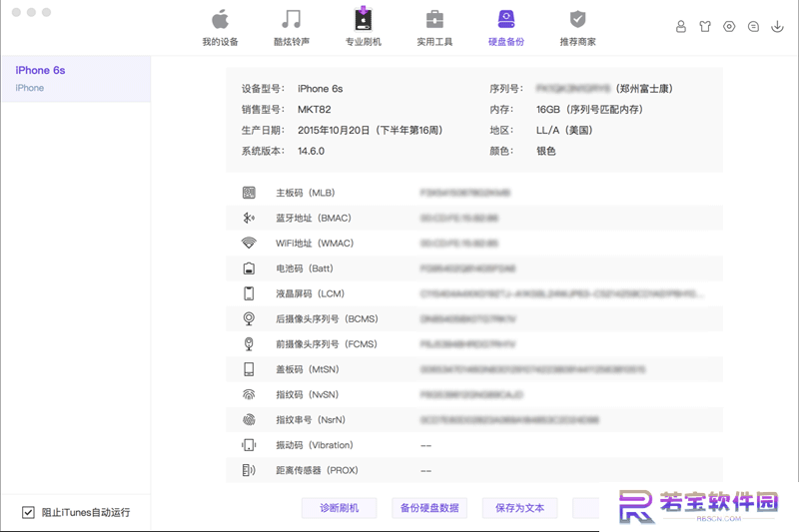Click the color value 银色
Screen dimensions: 799x532
pyautogui.click(x=545, y=151)
